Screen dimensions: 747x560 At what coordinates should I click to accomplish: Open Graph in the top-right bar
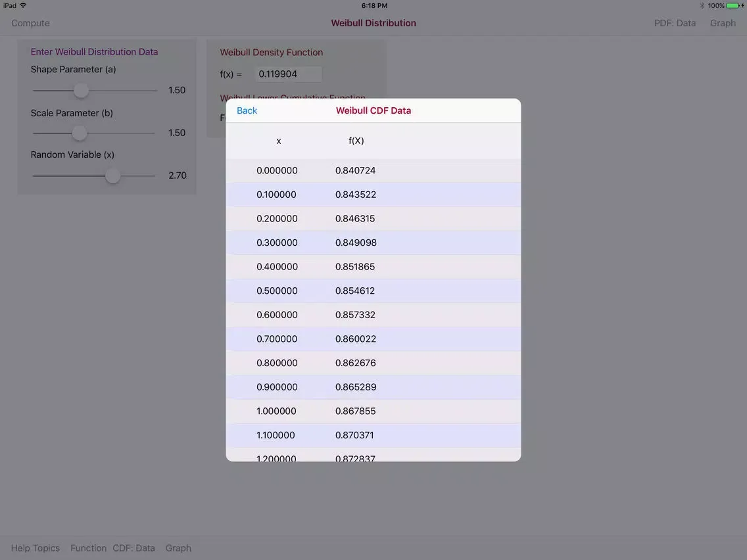point(723,23)
